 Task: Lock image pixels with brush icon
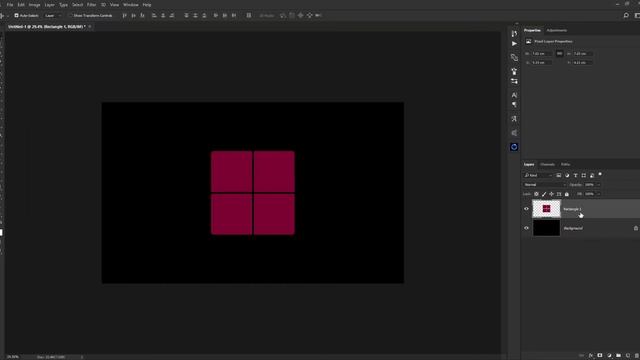[x=544, y=194]
